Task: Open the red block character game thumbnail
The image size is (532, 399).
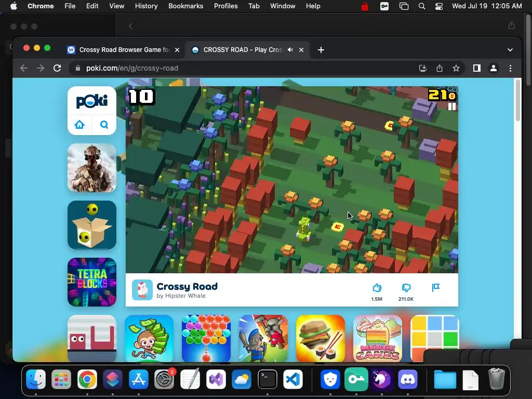Action: pyautogui.click(x=92, y=338)
